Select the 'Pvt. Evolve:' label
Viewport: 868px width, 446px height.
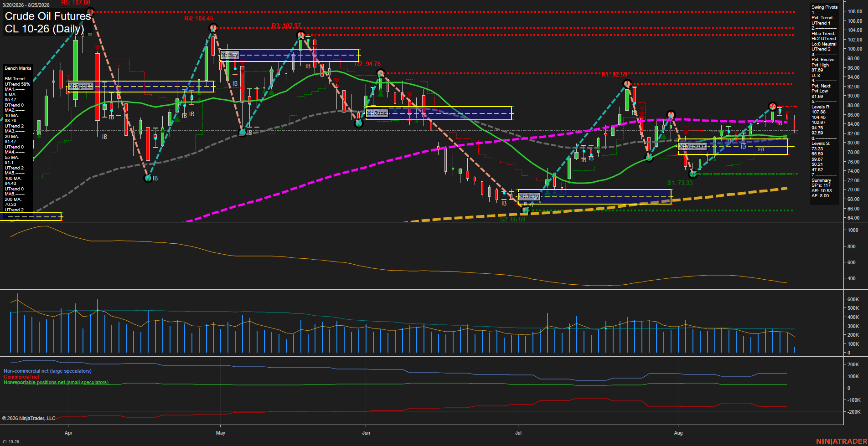click(824, 60)
